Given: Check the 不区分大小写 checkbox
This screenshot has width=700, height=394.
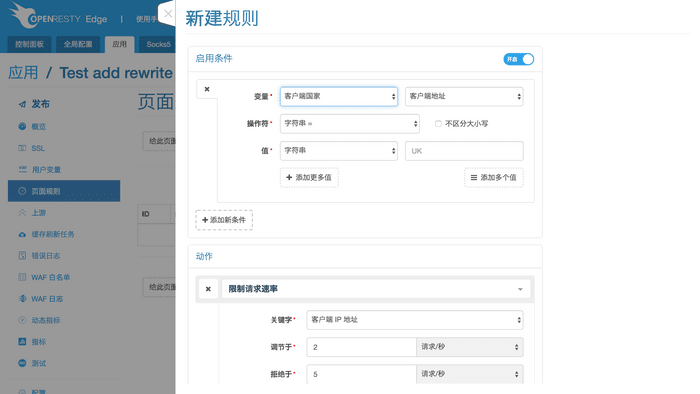Looking at the screenshot, I should 438,124.
